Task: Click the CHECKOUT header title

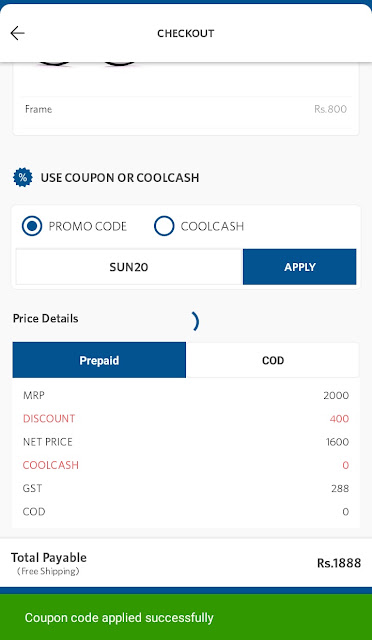Action: coord(186,33)
